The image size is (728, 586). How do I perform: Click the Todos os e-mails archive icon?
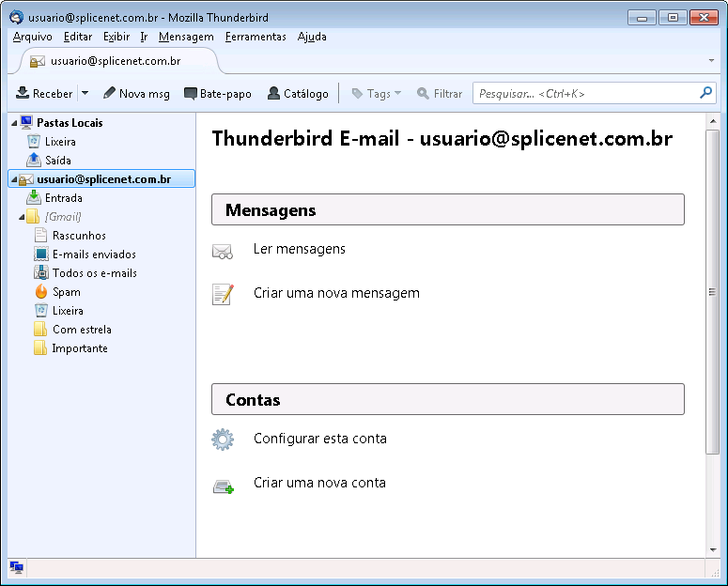click(41, 272)
